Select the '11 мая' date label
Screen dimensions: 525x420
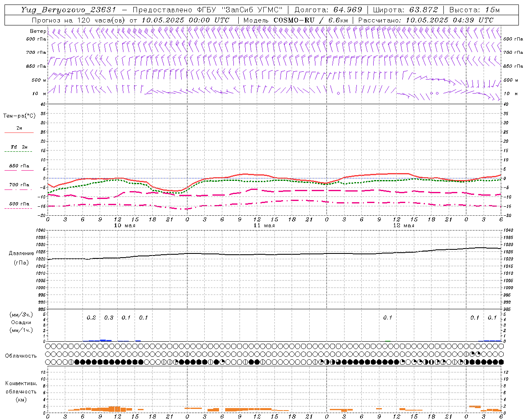[264, 226]
